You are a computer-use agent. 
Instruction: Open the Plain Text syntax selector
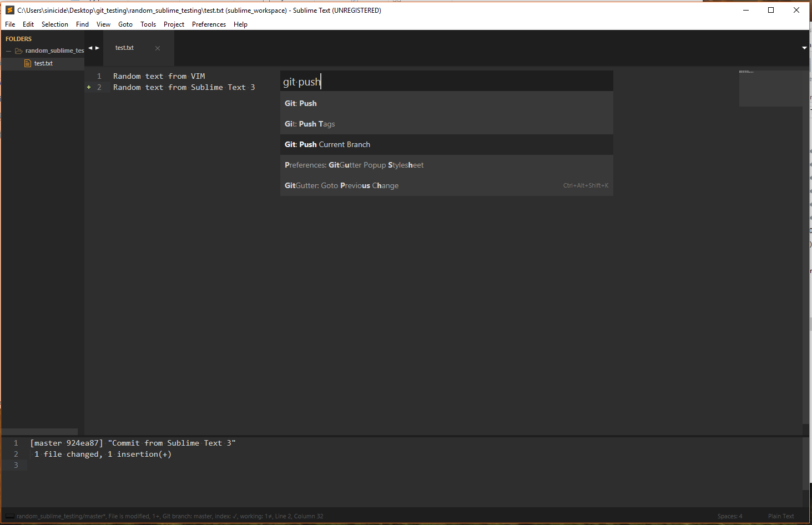pos(781,516)
